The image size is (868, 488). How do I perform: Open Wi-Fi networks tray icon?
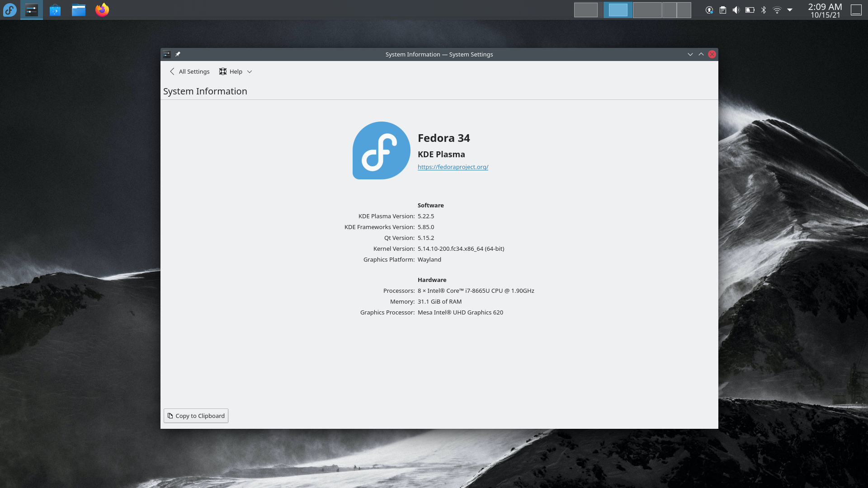click(777, 10)
